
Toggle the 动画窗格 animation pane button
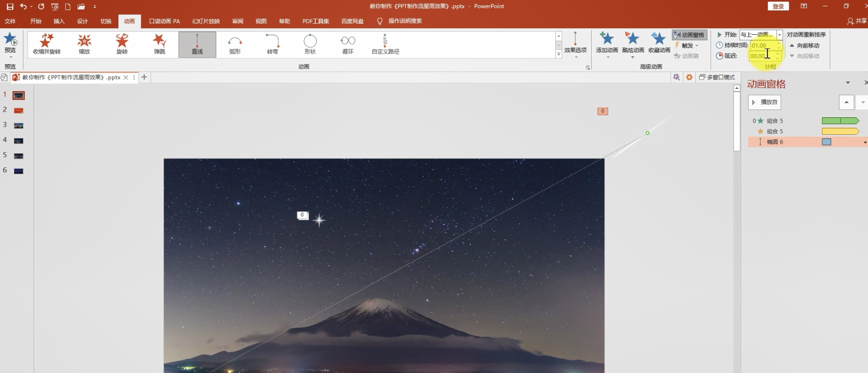click(x=689, y=35)
